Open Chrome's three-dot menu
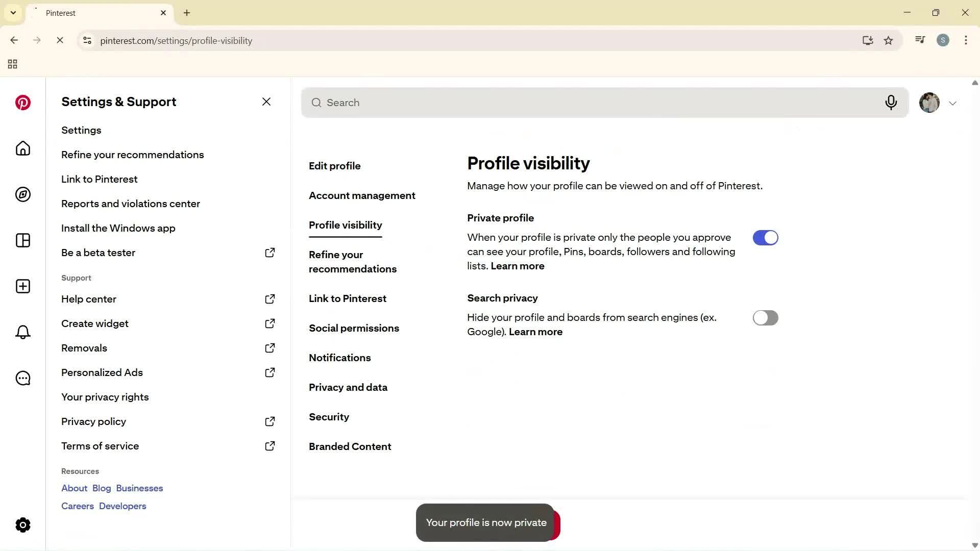The width and height of the screenshot is (980, 551). tap(966, 40)
